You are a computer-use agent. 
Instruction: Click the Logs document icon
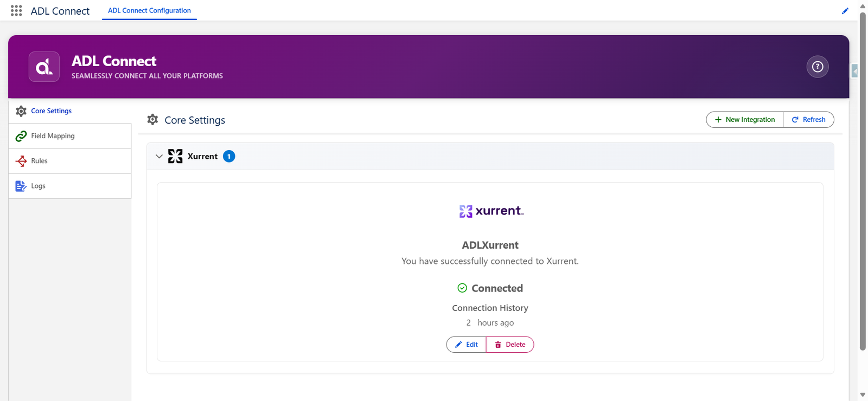tap(21, 186)
